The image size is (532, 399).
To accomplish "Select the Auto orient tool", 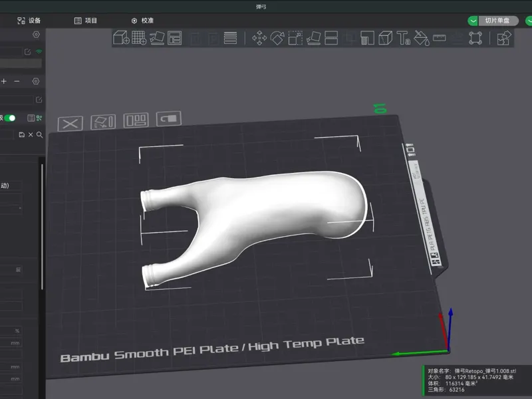I will 157,38.
